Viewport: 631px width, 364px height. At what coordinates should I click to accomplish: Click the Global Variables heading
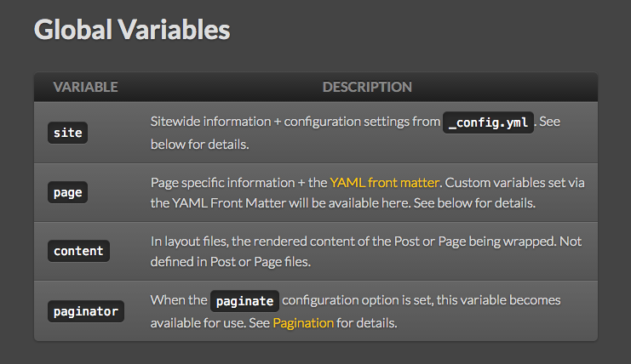(x=132, y=29)
